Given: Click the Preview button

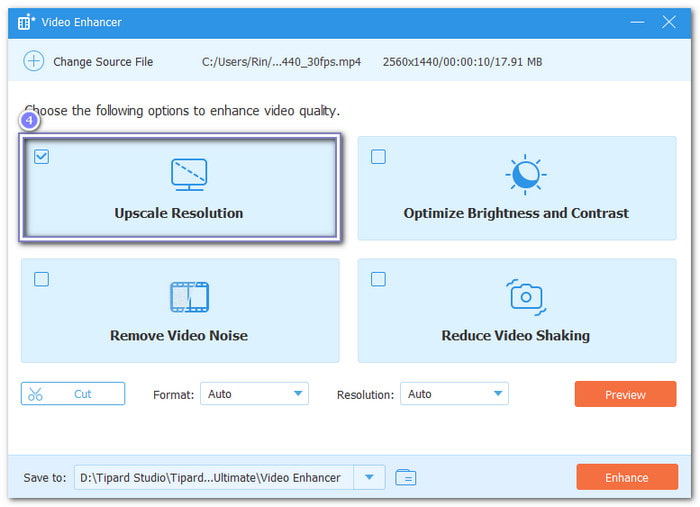Looking at the screenshot, I should [x=625, y=394].
